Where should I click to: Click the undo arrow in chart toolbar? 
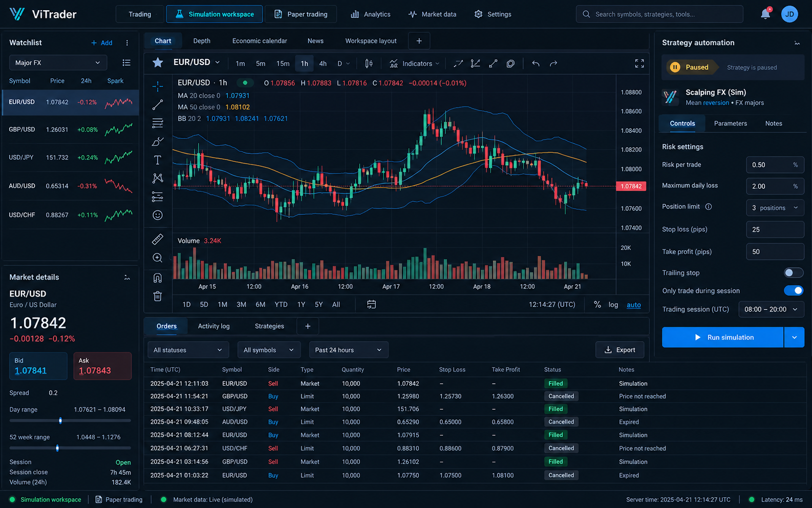[536, 63]
